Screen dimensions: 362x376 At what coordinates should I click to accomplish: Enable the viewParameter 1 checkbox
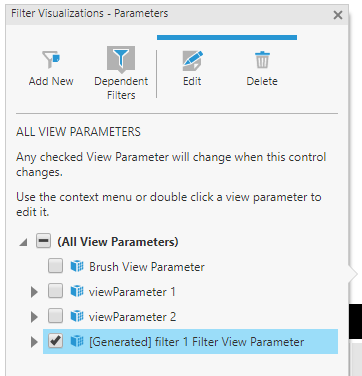pyautogui.click(x=55, y=291)
